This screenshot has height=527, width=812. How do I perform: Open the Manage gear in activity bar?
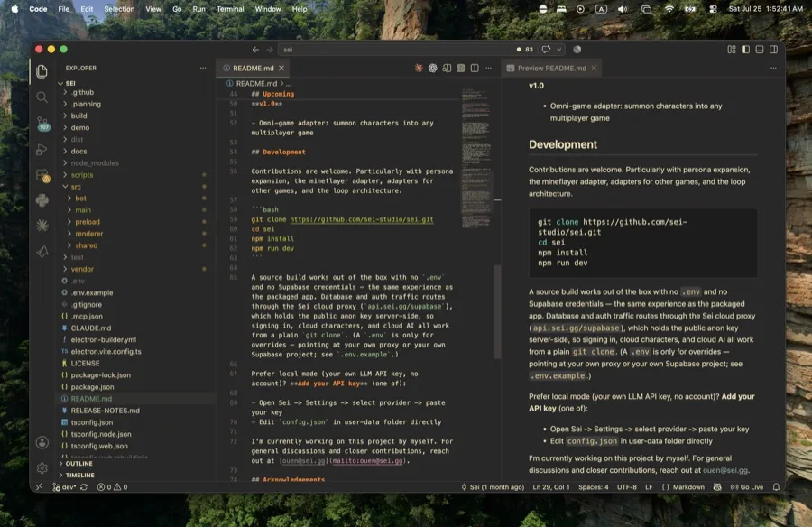click(x=42, y=468)
